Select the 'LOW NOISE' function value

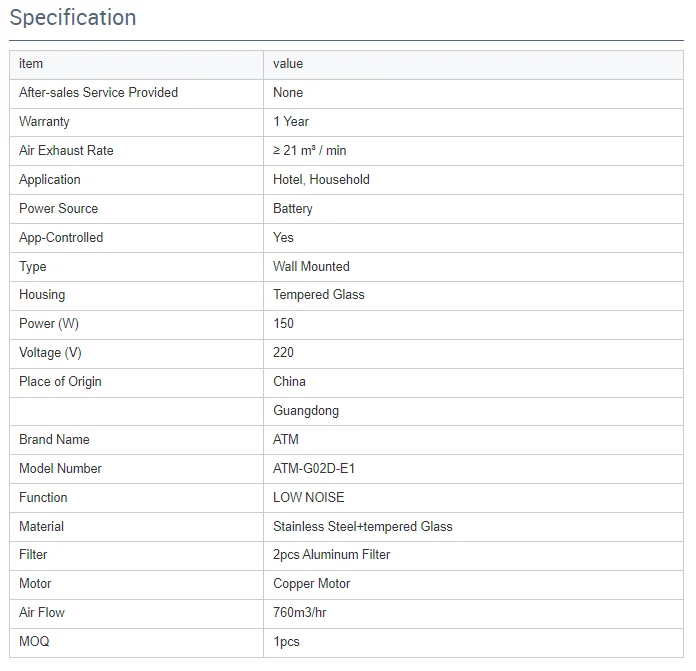coord(308,498)
